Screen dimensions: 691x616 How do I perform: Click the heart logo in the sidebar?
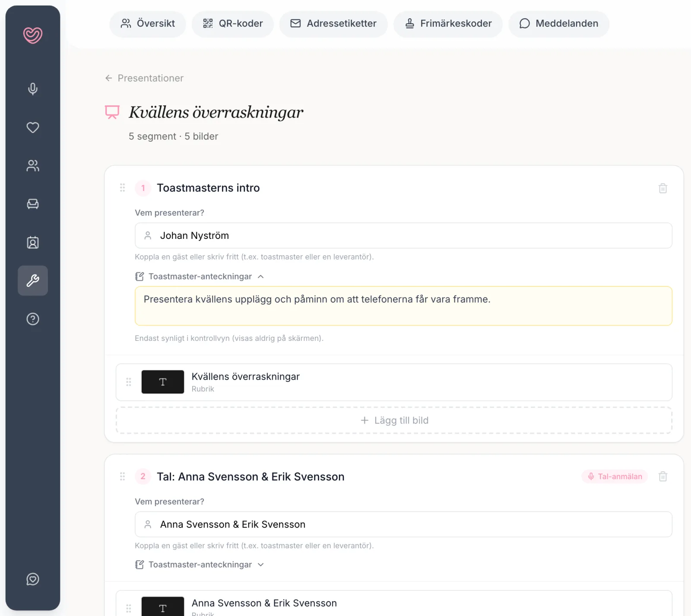point(33,35)
